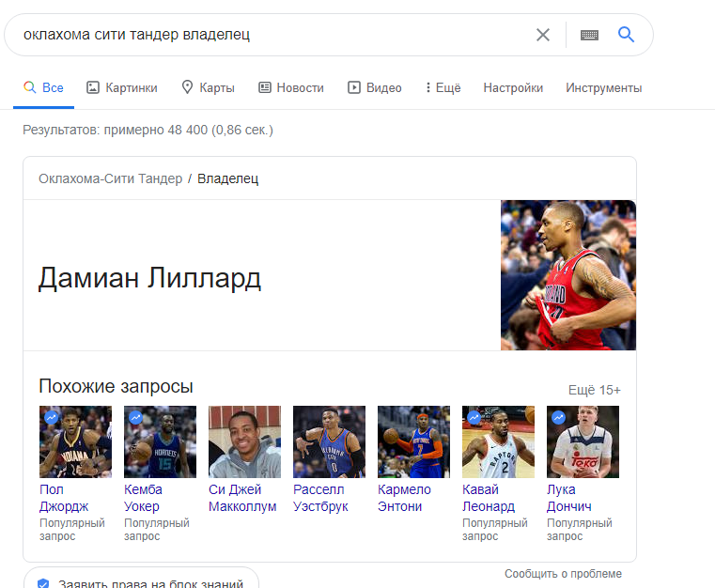
Task: Open the Пол Джордж thumbnail
Action: [75, 441]
